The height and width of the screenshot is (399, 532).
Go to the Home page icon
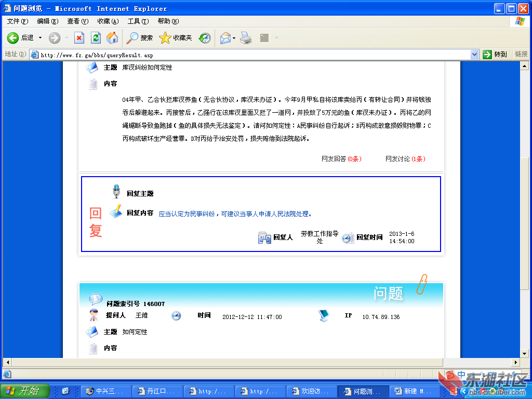[x=112, y=37]
